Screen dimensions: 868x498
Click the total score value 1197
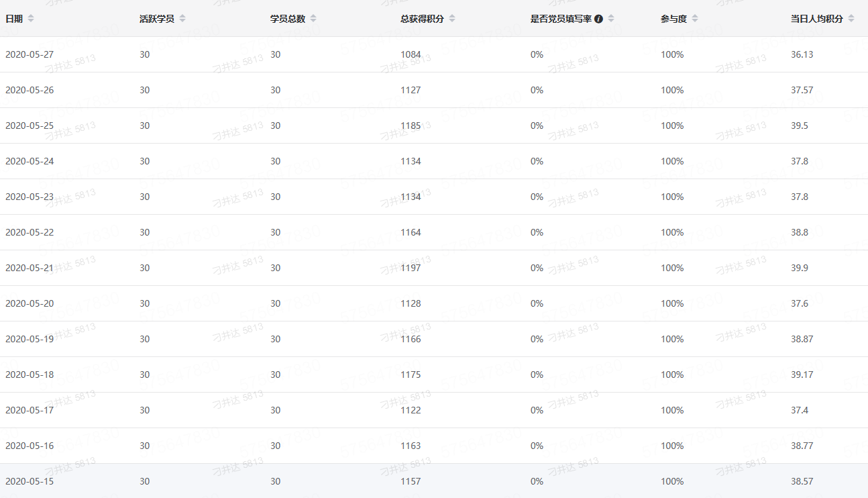[x=411, y=268]
